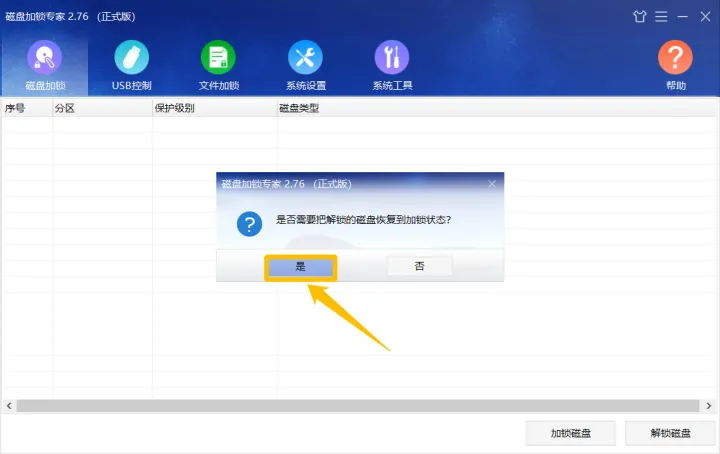Click the horizontal scrollbar left arrow
Viewport: 720px width, 454px height.
[9, 406]
